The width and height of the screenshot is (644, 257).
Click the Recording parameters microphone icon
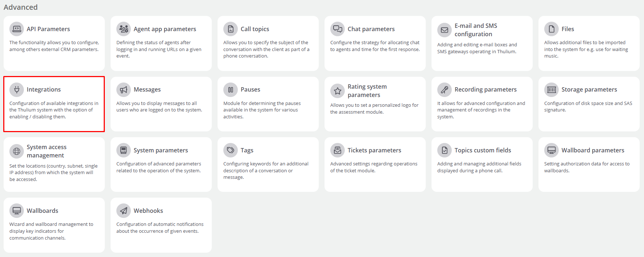(445, 90)
